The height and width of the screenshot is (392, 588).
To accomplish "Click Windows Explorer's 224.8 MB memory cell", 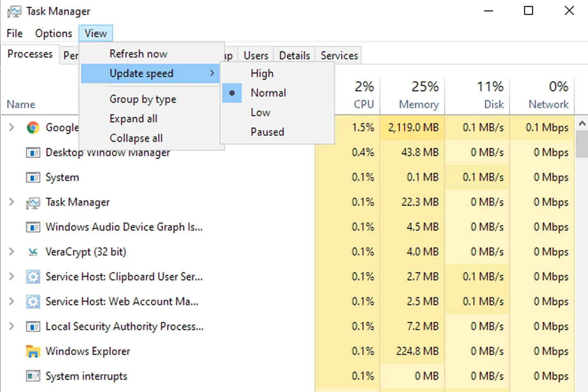I will [417, 351].
